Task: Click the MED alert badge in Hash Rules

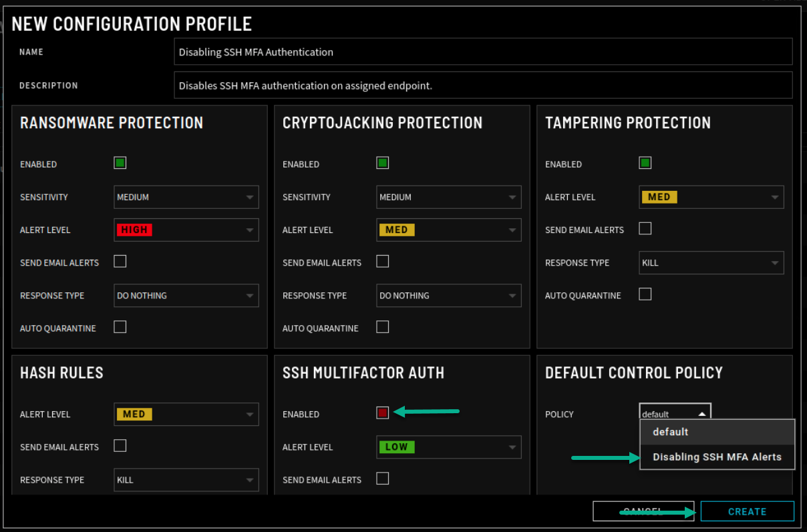Action: click(134, 414)
